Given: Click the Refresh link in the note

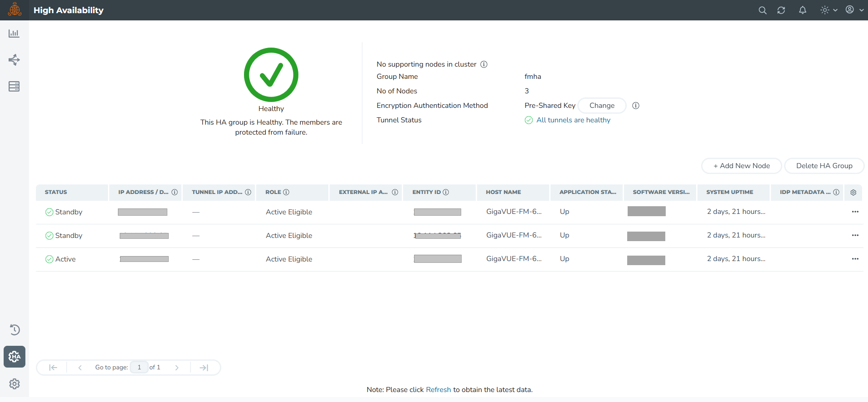Looking at the screenshot, I should (438, 390).
